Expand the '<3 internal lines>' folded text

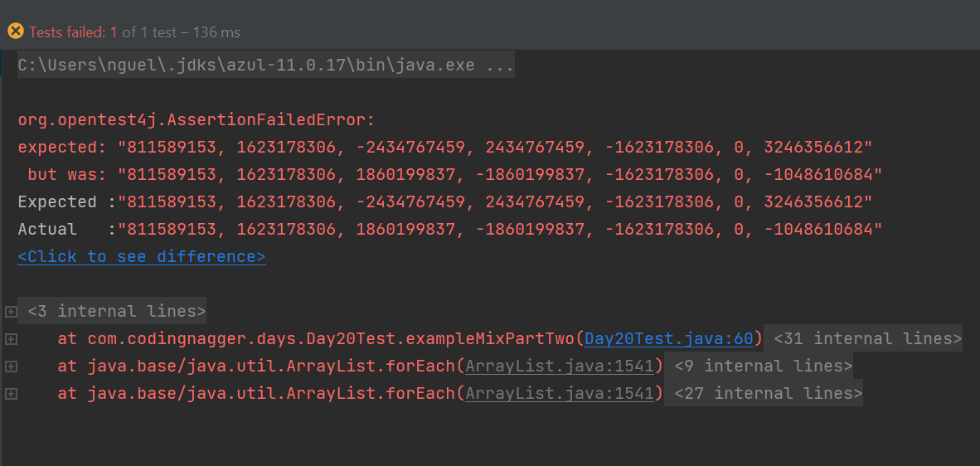click(116, 312)
